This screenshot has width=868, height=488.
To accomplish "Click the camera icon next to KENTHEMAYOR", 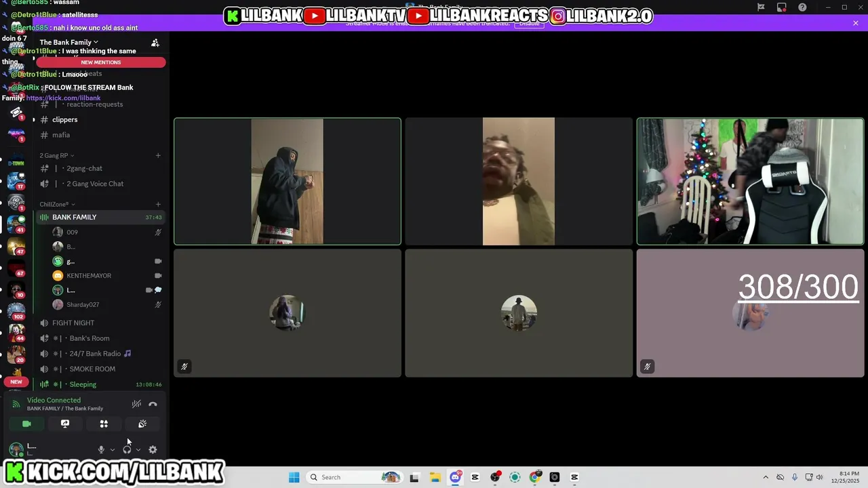I will tap(158, 275).
